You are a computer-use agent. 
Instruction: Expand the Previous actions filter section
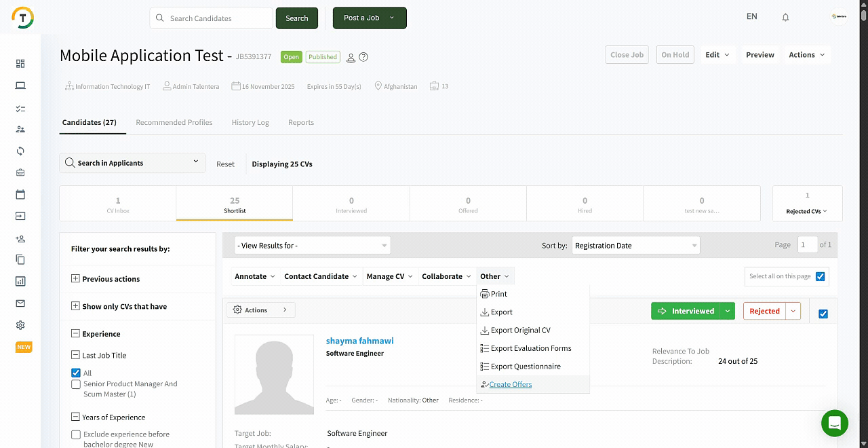click(x=75, y=279)
